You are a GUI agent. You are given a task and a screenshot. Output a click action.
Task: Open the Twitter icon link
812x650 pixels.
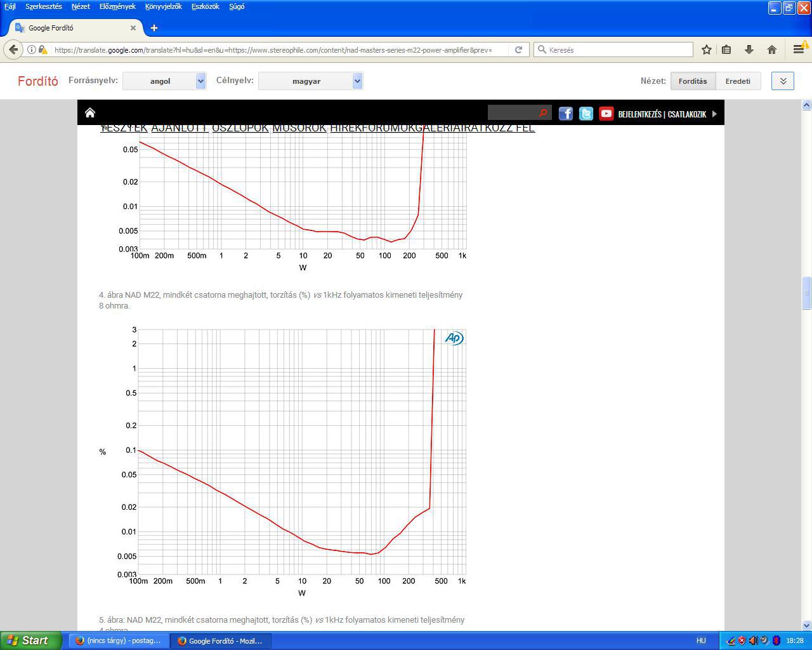coord(586,114)
